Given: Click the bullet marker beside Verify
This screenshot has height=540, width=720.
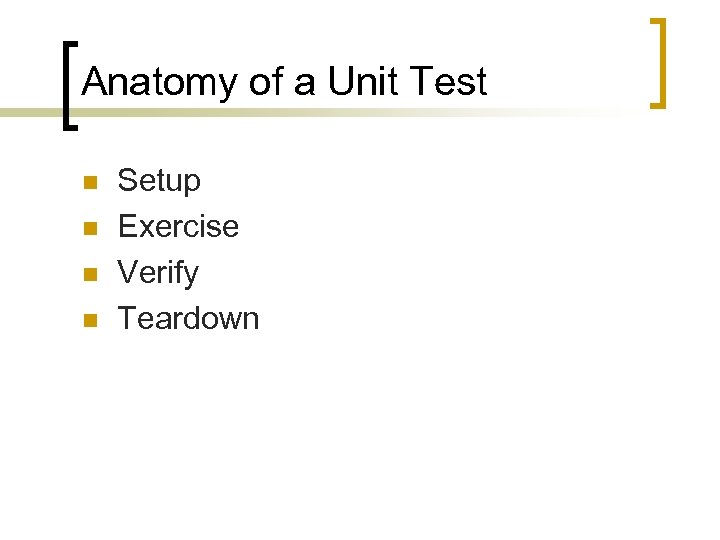Looking at the screenshot, I should (x=88, y=274).
